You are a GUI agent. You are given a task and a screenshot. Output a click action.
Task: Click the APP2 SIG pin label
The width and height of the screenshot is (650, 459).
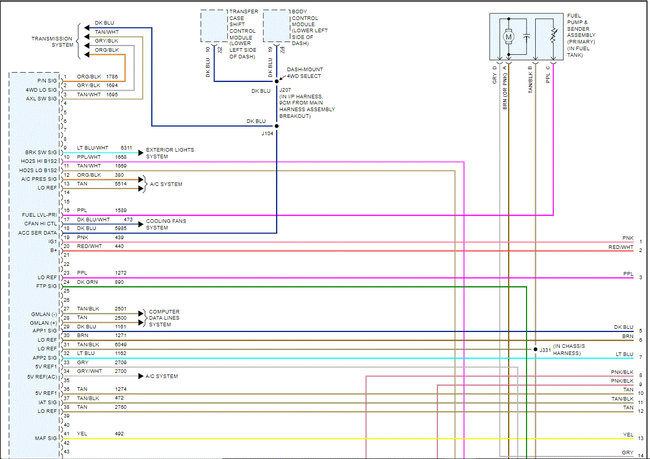[45, 358]
